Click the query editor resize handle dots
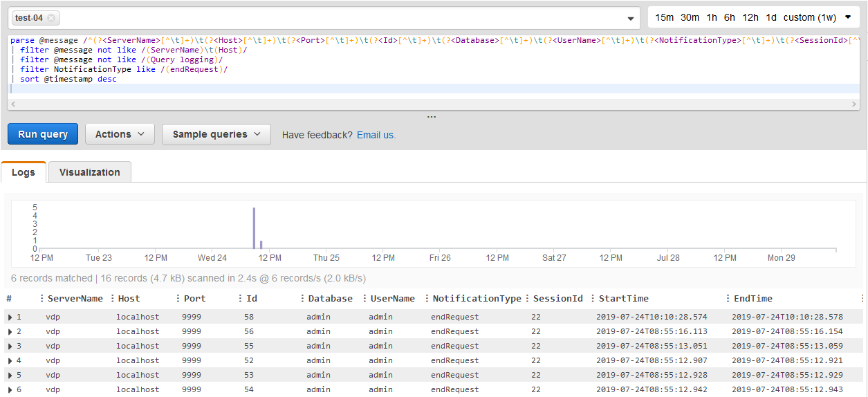 click(432, 117)
